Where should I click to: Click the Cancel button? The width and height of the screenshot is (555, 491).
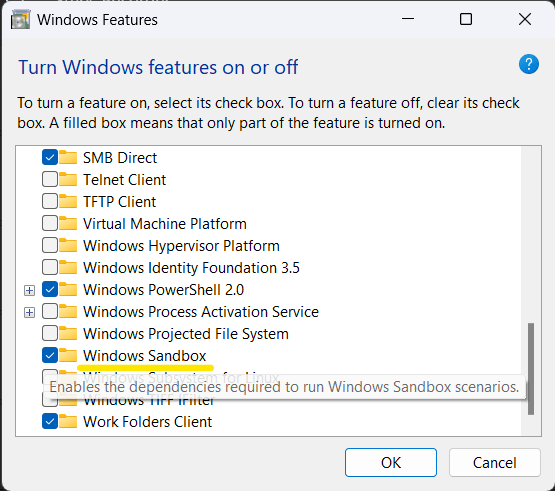(x=494, y=462)
